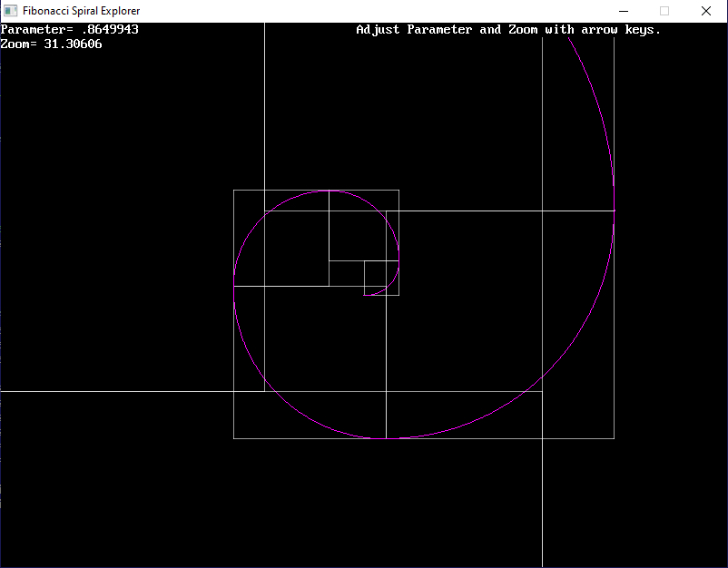Click the arrow keys instruction text
Viewport: 728px width, 568px height.
click(508, 30)
